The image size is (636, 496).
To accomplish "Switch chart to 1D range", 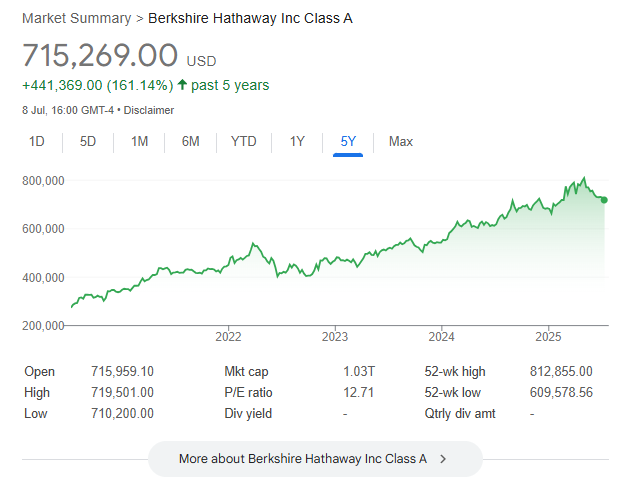I will click(x=37, y=142).
